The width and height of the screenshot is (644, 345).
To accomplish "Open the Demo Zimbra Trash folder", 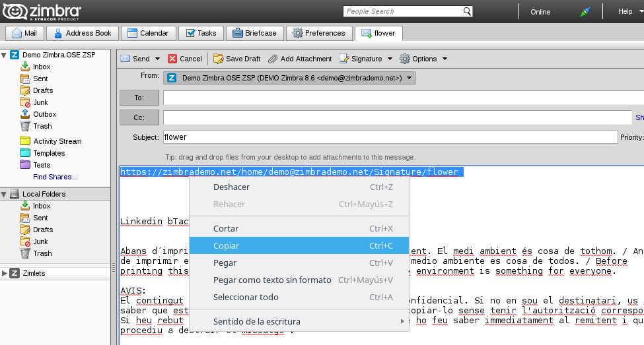I will (36, 126).
